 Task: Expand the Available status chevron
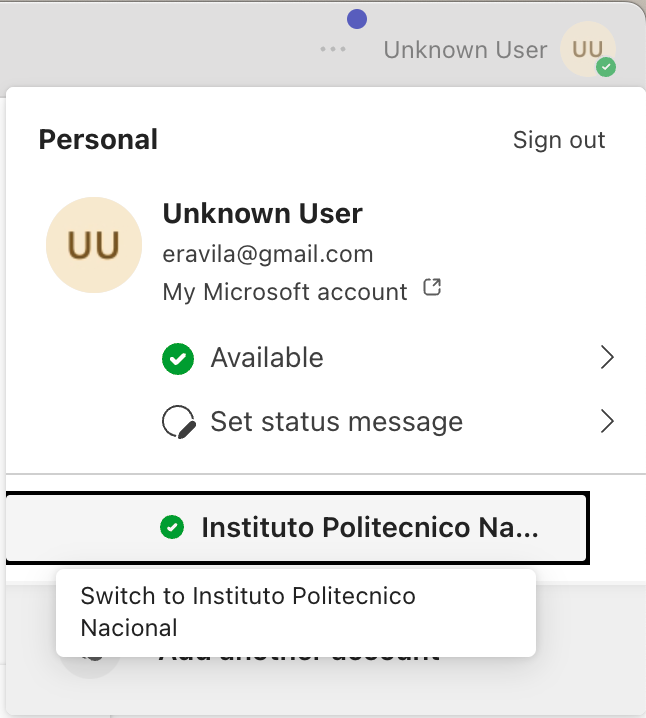pos(606,358)
